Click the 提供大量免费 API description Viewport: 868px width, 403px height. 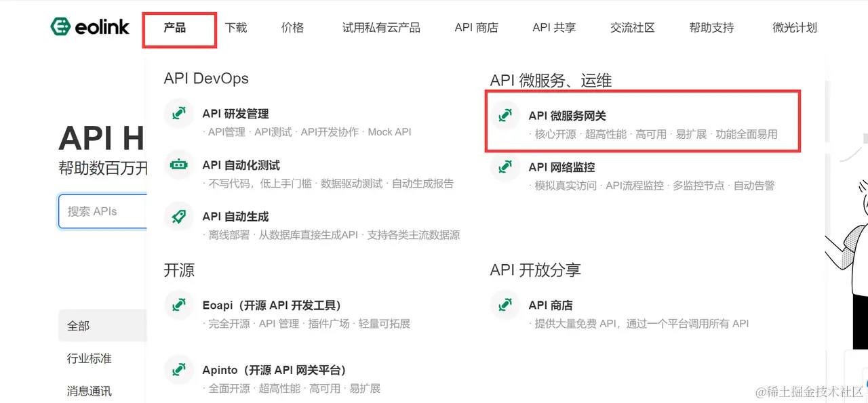click(x=639, y=324)
